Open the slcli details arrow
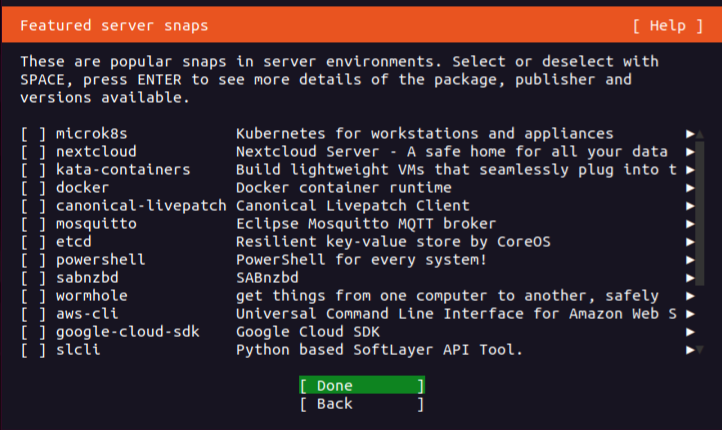 690,350
